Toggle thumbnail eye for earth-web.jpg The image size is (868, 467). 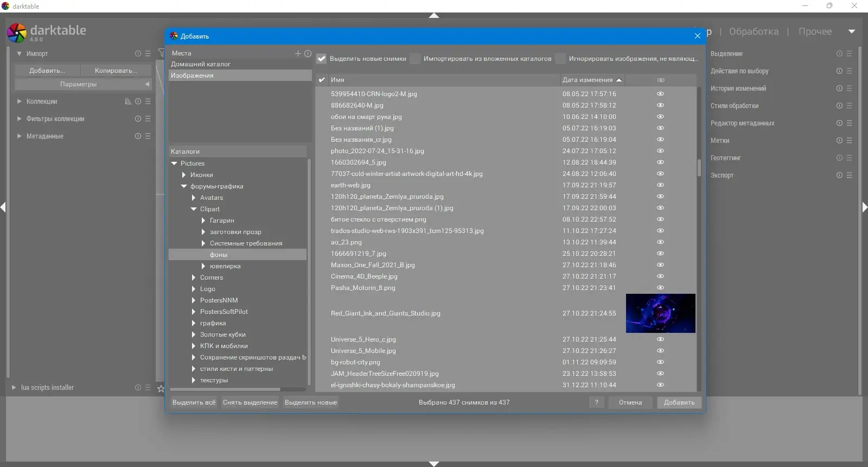(x=660, y=185)
